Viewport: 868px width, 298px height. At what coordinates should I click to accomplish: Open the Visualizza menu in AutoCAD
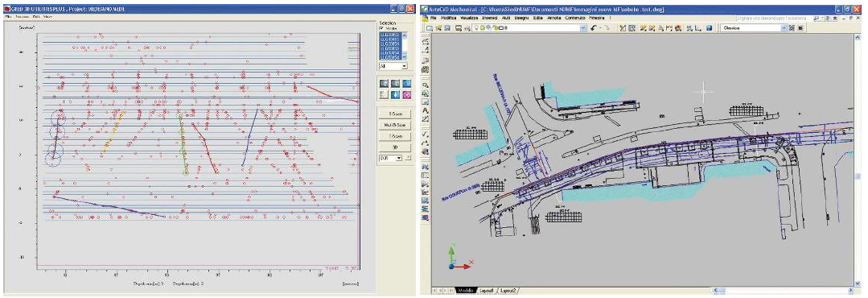click(x=470, y=18)
